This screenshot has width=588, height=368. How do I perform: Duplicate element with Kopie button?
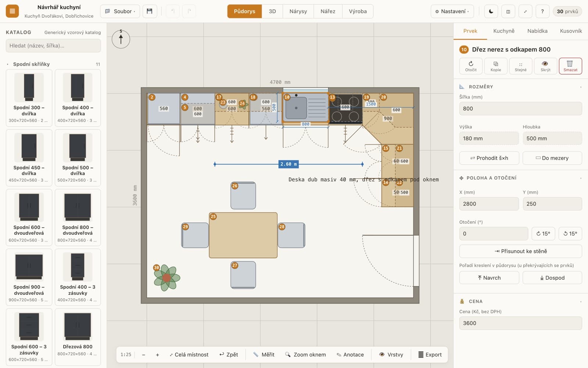(x=496, y=66)
